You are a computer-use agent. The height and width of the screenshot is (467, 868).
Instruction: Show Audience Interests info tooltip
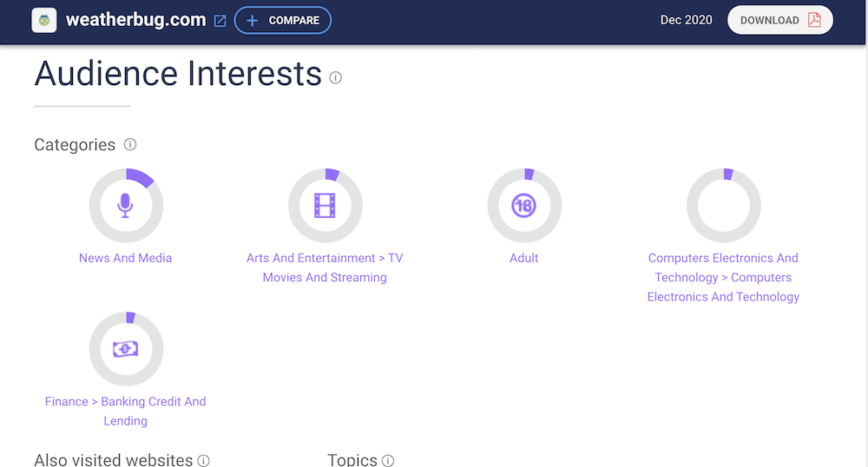click(336, 77)
